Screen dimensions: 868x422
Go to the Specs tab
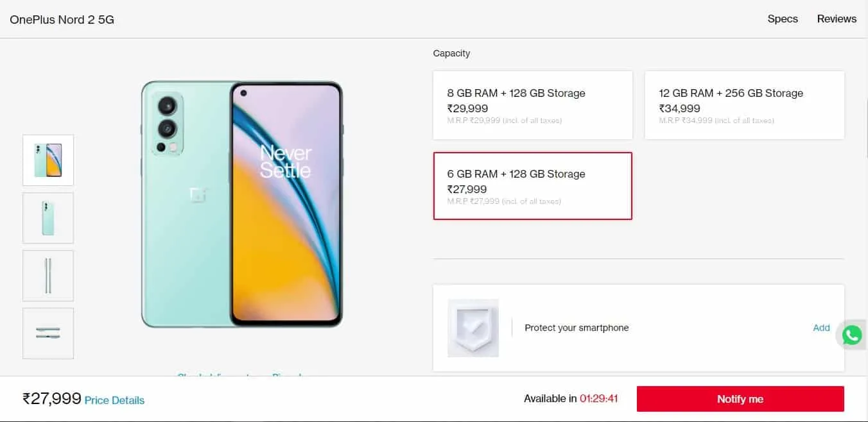click(783, 19)
